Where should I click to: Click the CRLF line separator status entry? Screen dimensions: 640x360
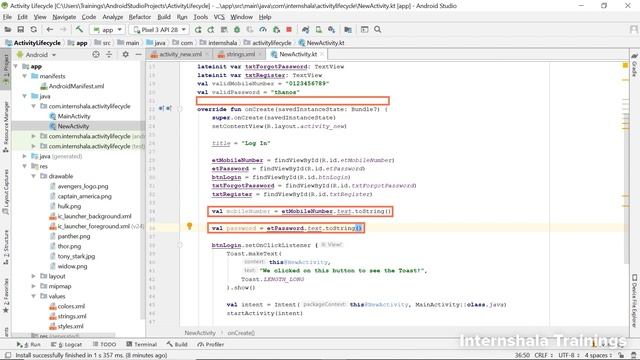coord(543,356)
